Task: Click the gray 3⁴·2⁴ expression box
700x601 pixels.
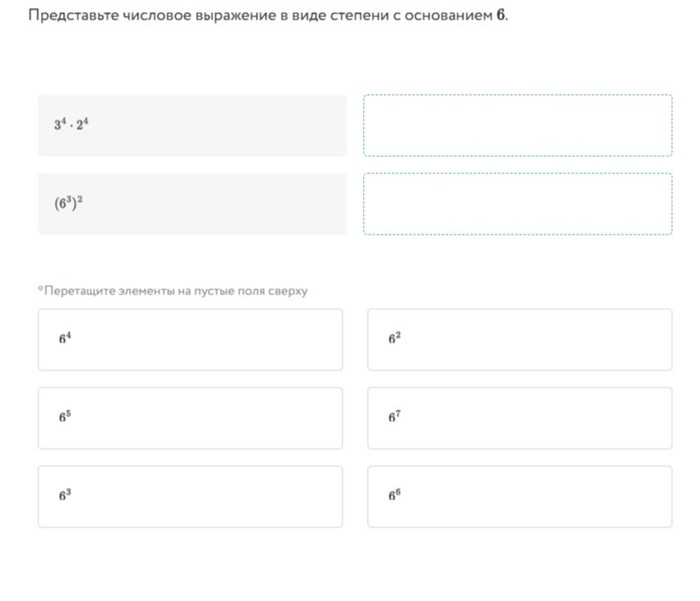Action: 192,125
